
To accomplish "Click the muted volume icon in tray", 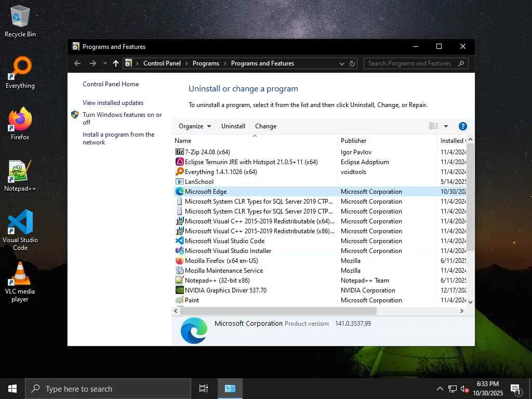I will [465, 389].
